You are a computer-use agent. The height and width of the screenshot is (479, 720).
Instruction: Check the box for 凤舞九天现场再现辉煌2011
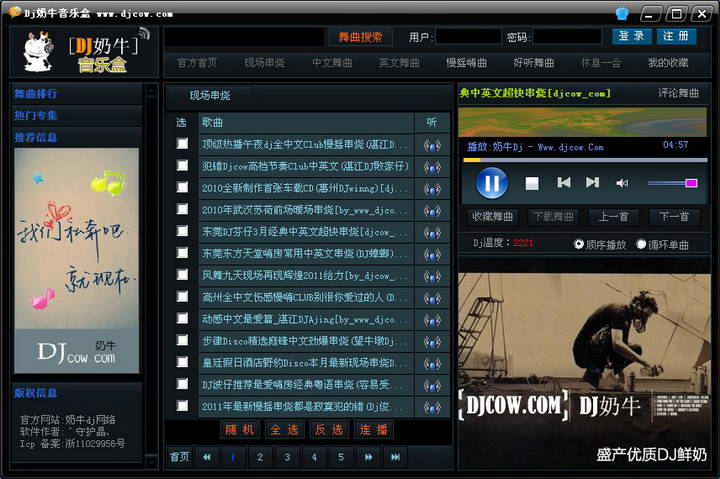point(182,274)
